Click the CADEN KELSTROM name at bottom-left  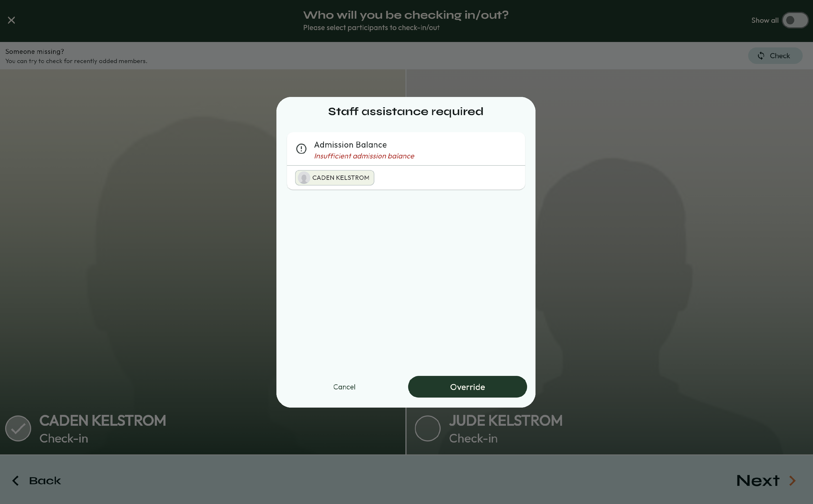pyautogui.click(x=103, y=421)
